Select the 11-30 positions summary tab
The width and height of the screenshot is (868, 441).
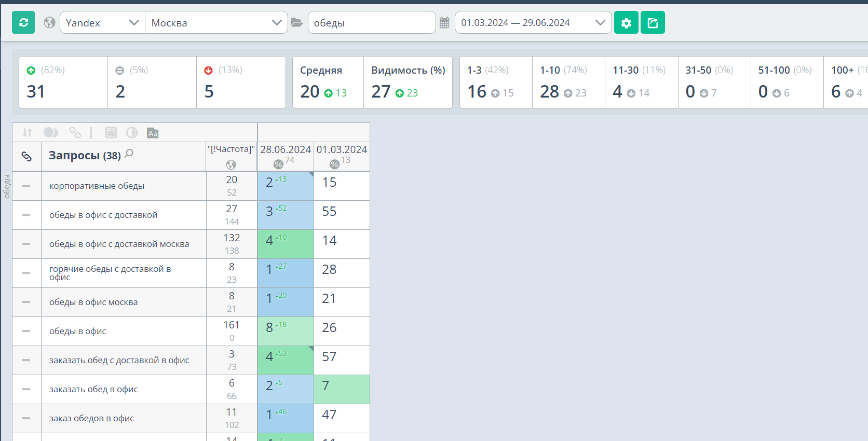[642, 82]
